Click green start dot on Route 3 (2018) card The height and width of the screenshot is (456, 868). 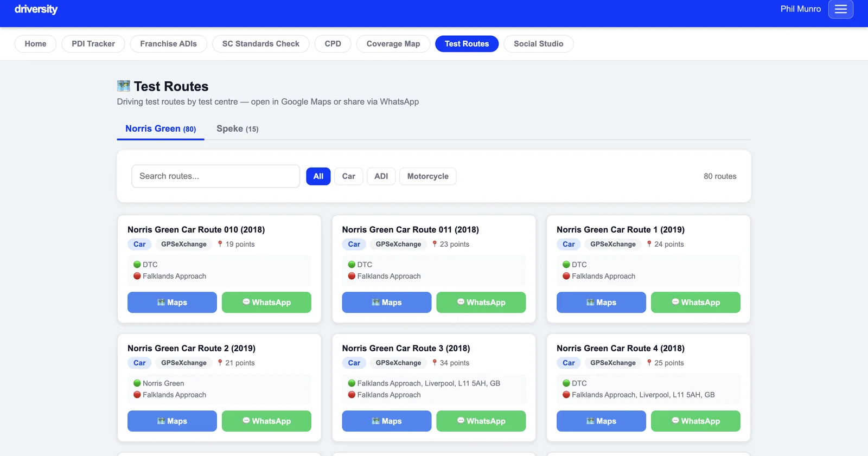click(352, 383)
